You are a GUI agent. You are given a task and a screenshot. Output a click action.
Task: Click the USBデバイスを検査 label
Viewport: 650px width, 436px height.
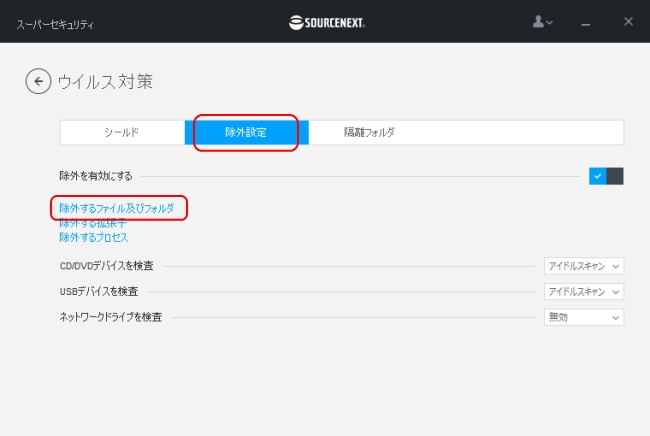pos(99,292)
